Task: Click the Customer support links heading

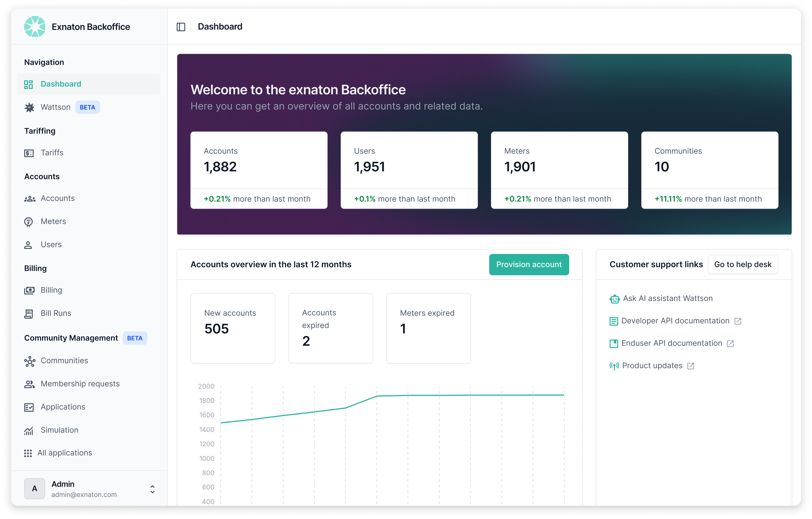Action: (656, 265)
